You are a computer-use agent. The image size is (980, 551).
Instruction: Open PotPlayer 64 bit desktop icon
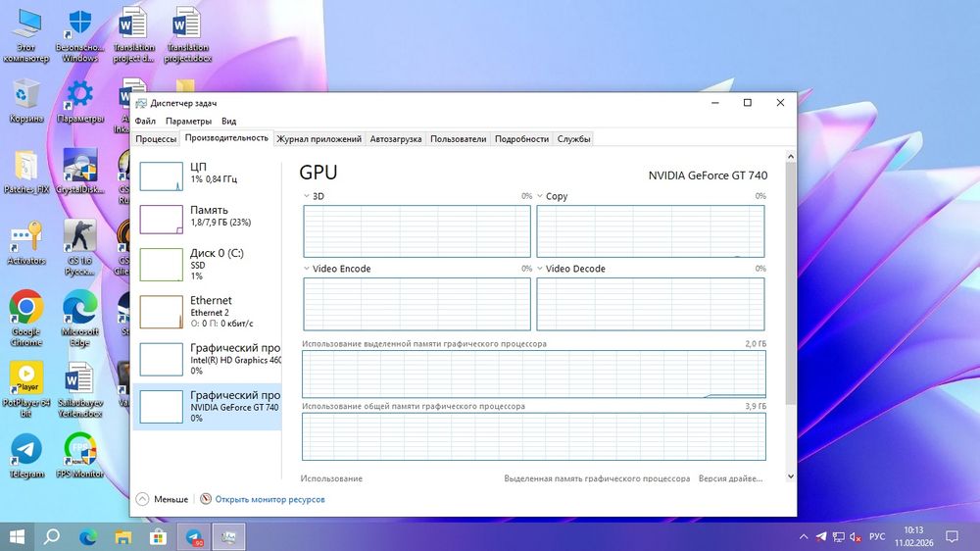pos(25,389)
